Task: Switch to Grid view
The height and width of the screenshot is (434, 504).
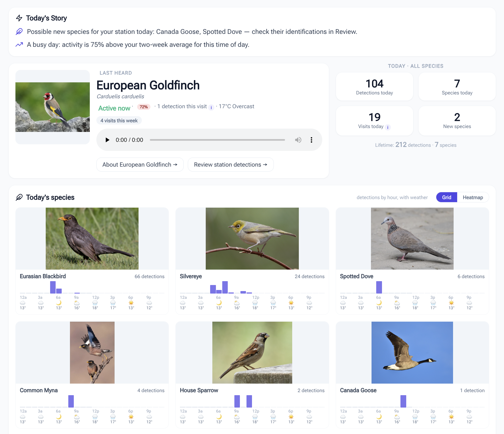Action: 446,197
